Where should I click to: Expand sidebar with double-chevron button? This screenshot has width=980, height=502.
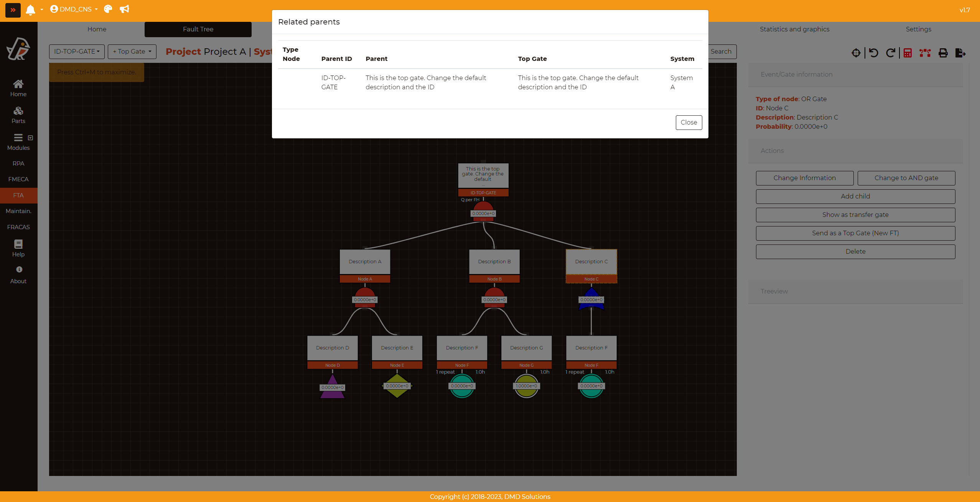[13, 10]
